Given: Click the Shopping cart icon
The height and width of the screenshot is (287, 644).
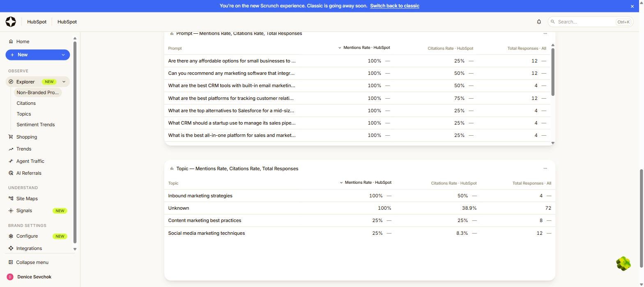Looking at the screenshot, I should 11,137.
